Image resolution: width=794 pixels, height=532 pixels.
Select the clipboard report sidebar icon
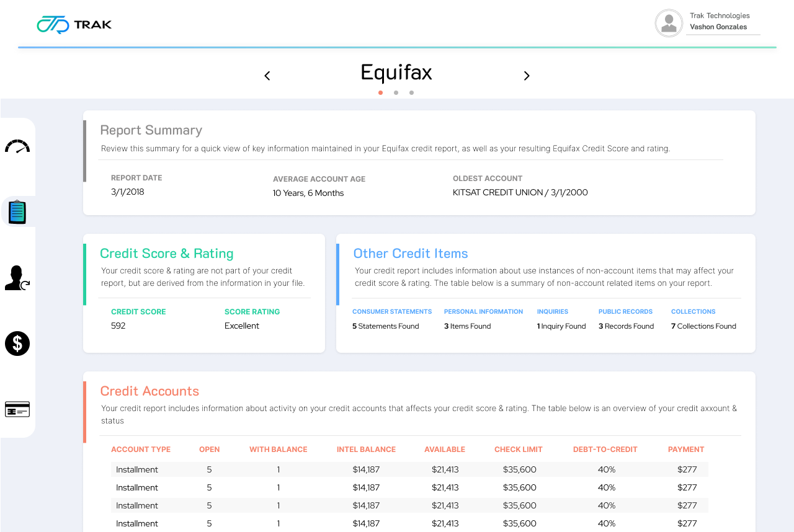pyautogui.click(x=17, y=212)
